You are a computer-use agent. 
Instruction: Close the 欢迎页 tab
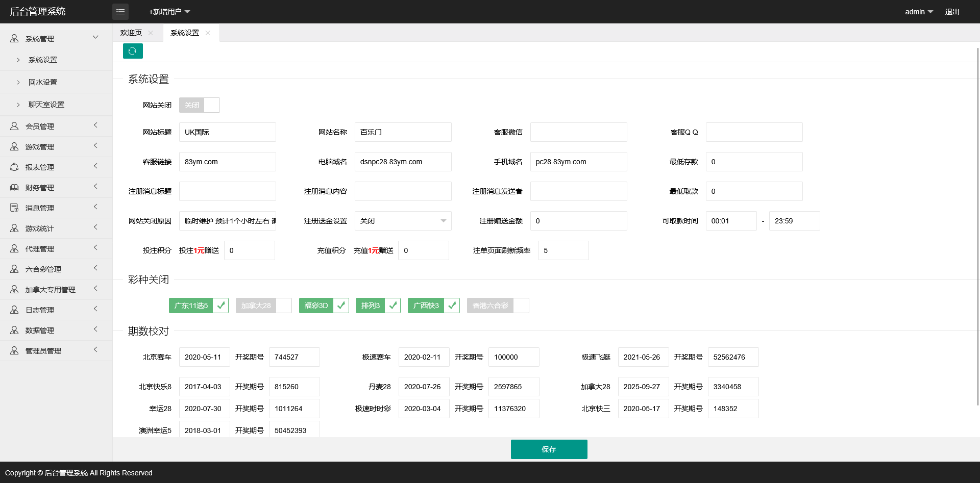(151, 33)
